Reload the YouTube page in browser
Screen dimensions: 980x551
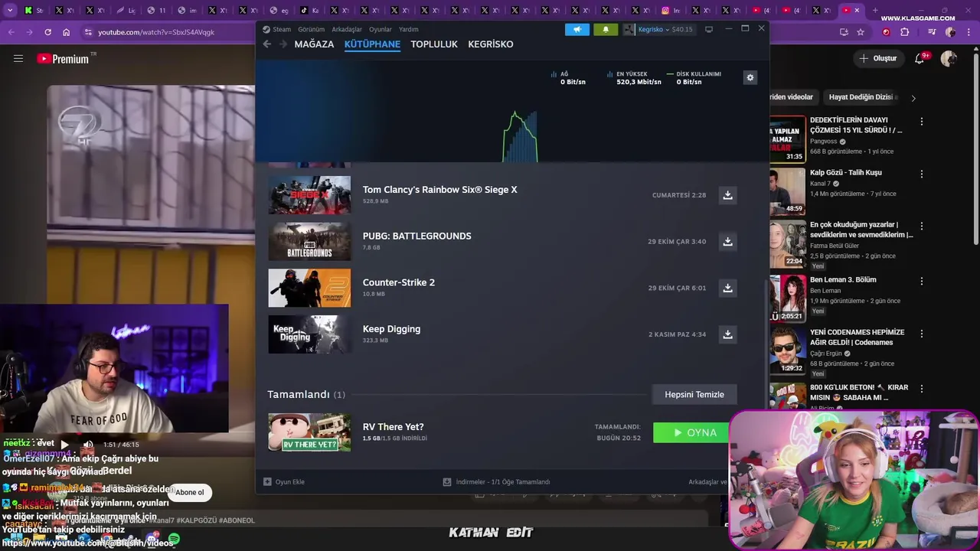(47, 32)
